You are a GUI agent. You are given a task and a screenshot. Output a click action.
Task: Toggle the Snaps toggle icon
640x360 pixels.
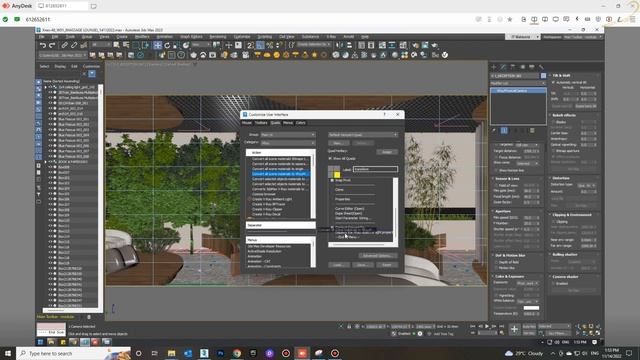pyautogui.click(x=250, y=45)
